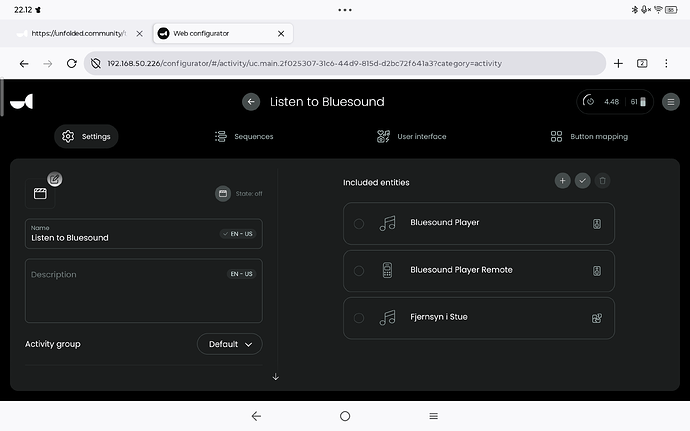690x431 pixels.
Task: Open the Activity group Default dropdown
Action: click(x=230, y=344)
